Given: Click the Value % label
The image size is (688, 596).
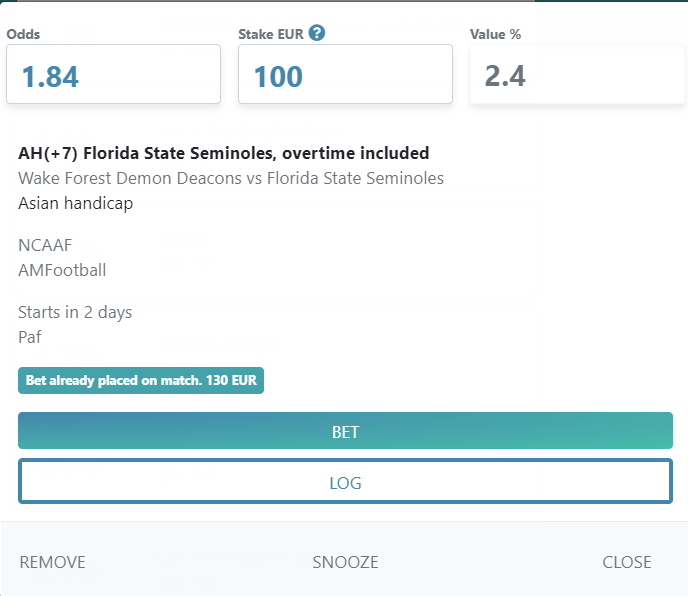Looking at the screenshot, I should click(495, 34).
